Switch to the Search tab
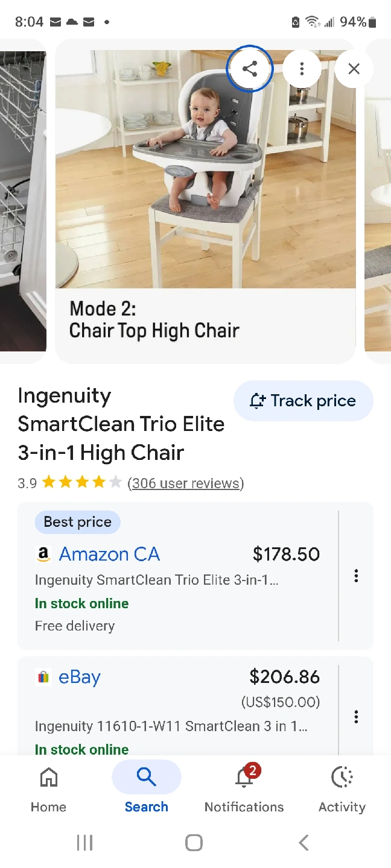 coord(146,787)
